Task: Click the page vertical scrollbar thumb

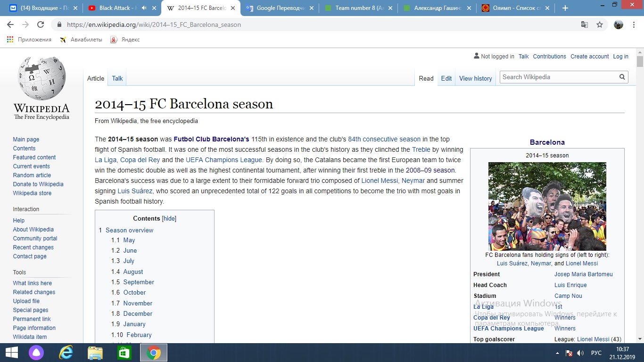Action: pyautogui.click(x=640, y=61)
